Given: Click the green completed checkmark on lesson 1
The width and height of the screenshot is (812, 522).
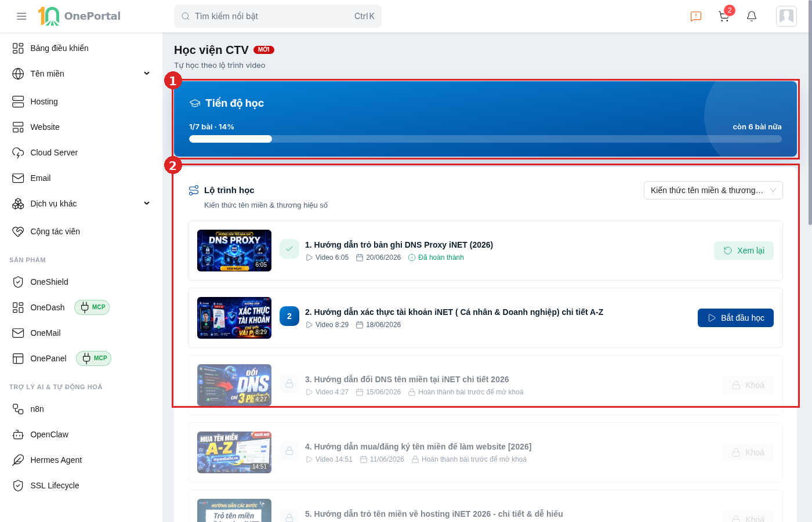Looking at the screenshot, I should (289, 249).
